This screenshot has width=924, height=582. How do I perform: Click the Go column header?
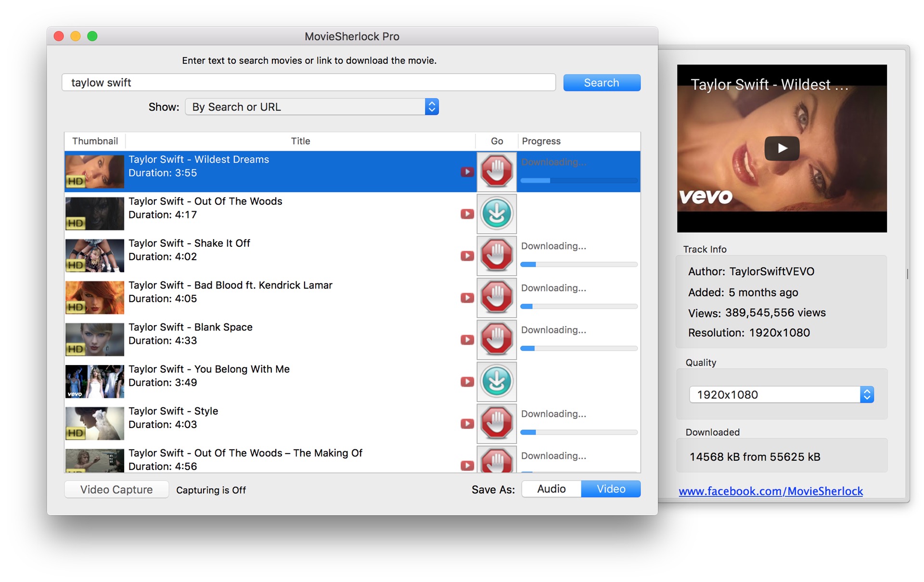point(497,141)
